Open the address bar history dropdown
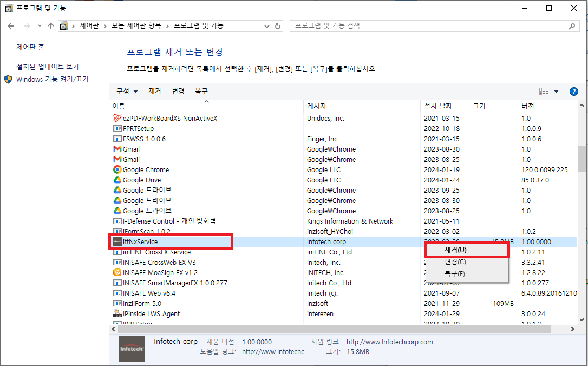This screenshot has width=588, height=366. click(x=266, y=25)
